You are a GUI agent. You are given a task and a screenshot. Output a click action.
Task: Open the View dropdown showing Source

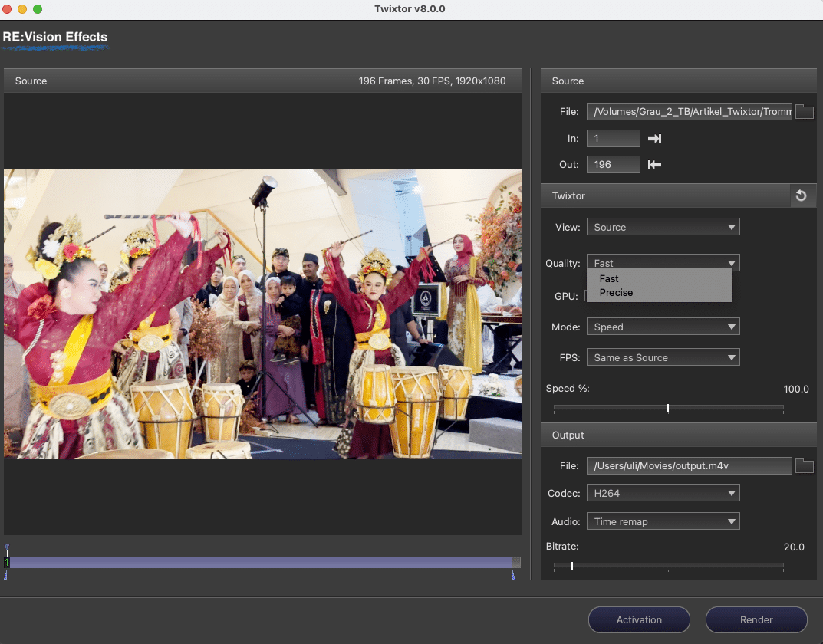point(663,226)
